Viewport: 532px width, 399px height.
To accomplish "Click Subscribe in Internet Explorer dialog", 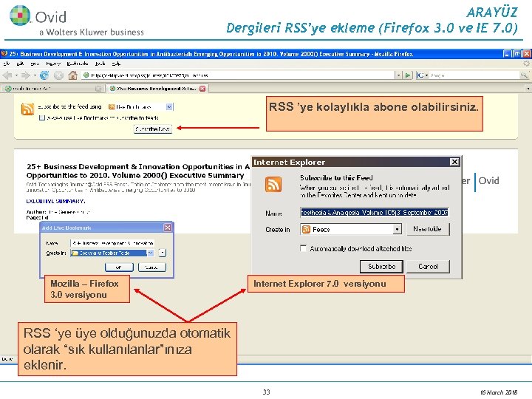I will (x=382, y=266).
